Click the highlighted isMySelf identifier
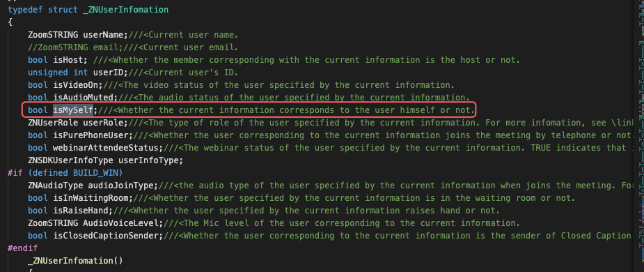 tap(74, 110)
